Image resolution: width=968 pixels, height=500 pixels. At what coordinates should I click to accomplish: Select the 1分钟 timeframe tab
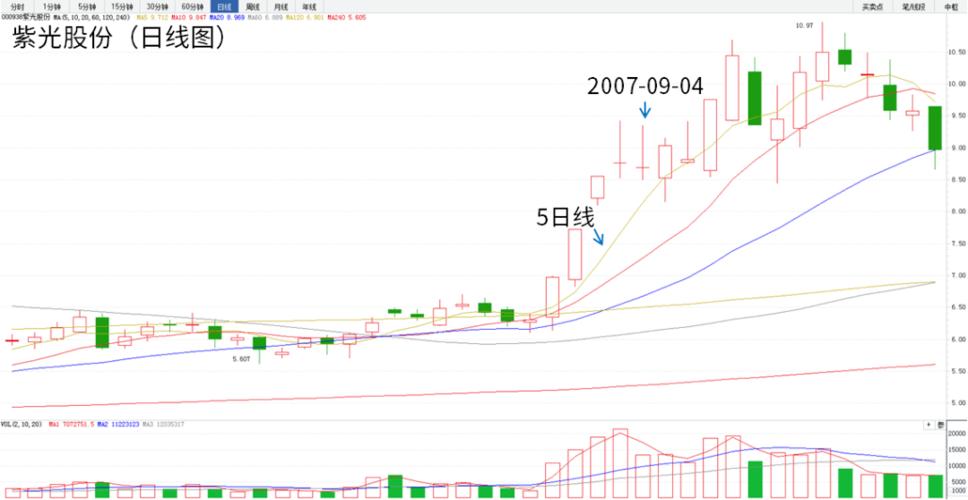[x=51, y=6]
